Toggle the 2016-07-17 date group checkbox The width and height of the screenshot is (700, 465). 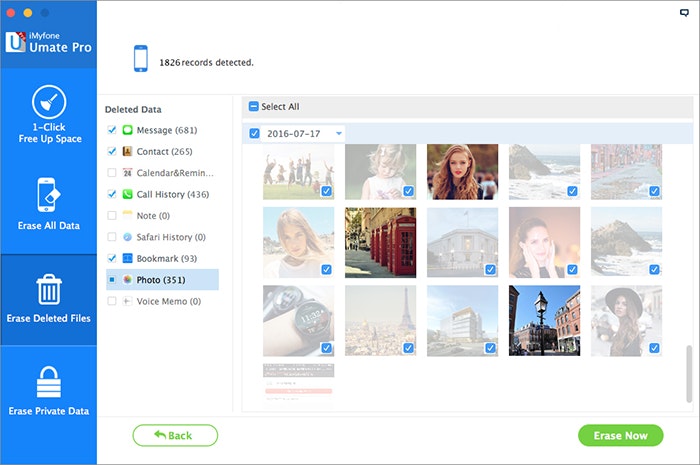tap(254, 133)
